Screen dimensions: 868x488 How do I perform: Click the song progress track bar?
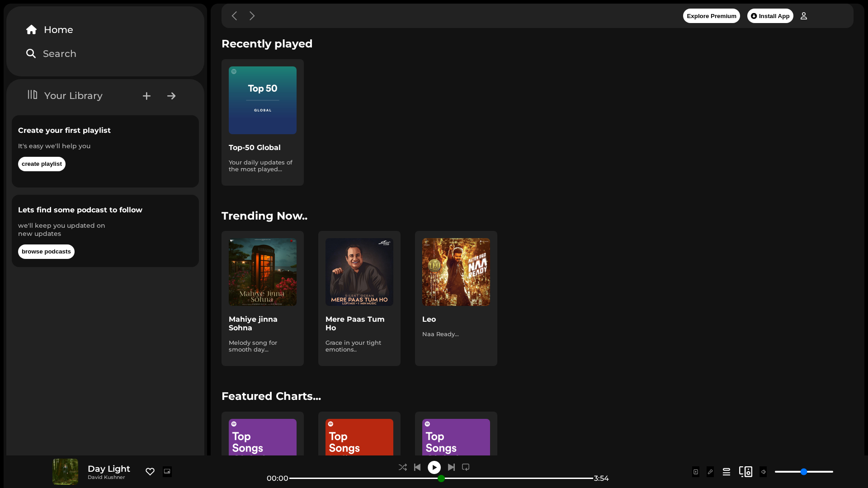coord(441,478)
